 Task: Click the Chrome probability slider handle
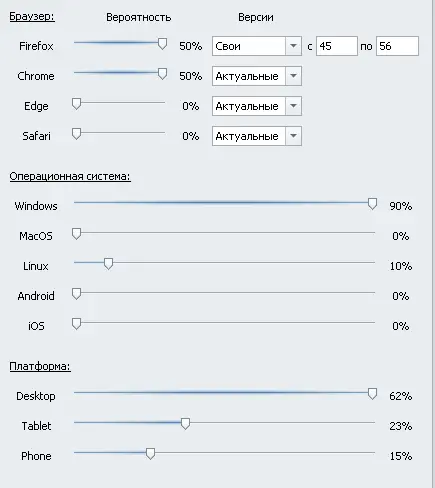coord(162,74)
